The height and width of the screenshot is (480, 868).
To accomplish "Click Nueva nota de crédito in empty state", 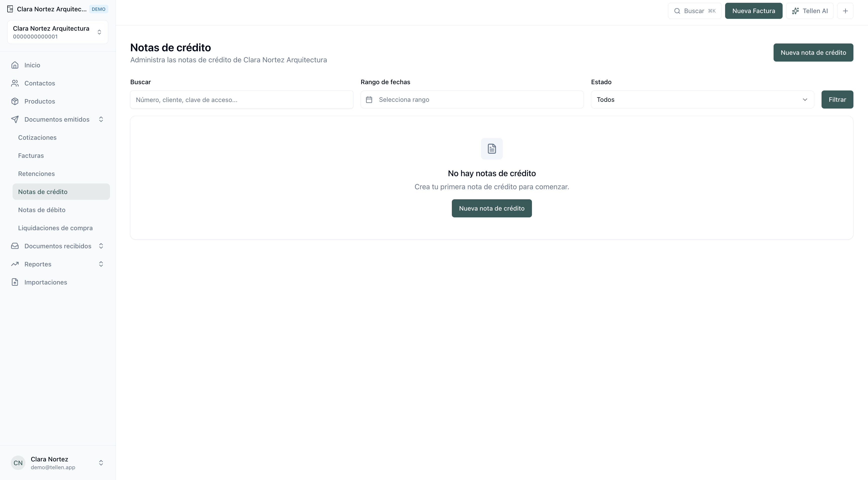I will pyautogui.click(x=492, y=208).
